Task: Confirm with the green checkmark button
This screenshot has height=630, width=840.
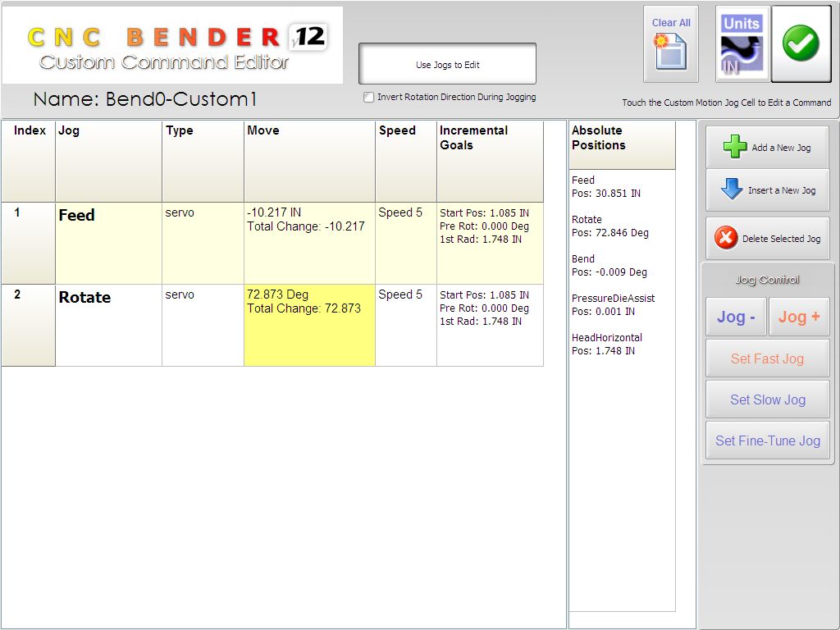Action: 801,45
